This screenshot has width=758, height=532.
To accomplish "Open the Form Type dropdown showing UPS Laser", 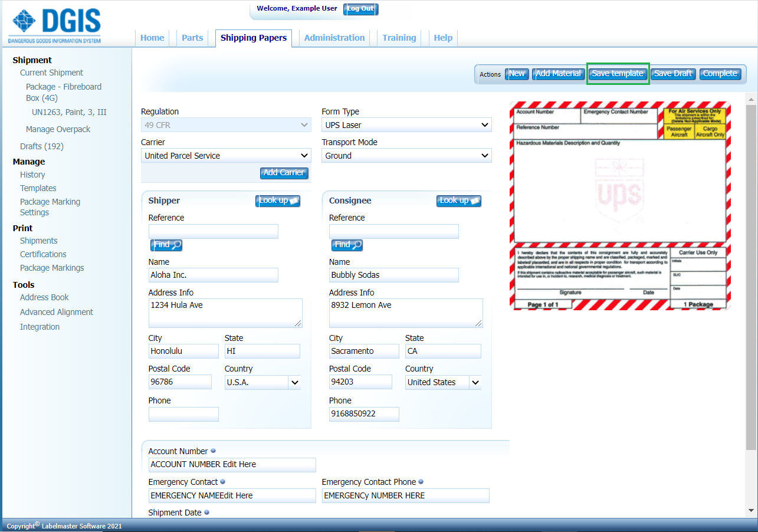I will pos(406,124).
